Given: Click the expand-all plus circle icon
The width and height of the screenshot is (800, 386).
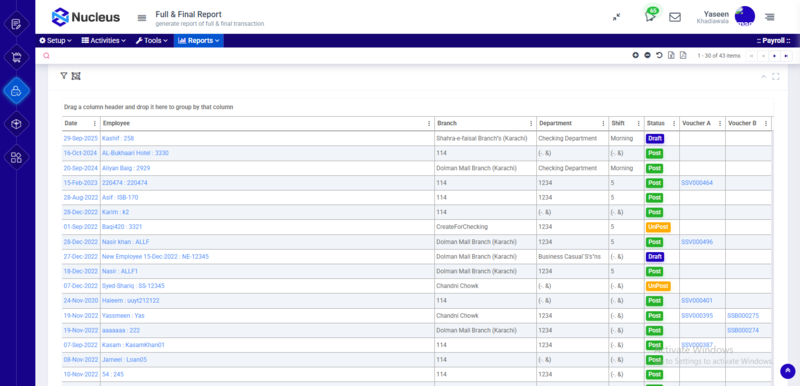Looking at the screenshot, I should [x=635, y=56].
